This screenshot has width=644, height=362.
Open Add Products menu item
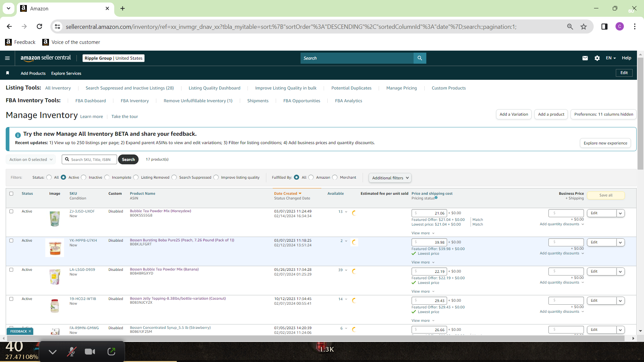click(33, 73)
